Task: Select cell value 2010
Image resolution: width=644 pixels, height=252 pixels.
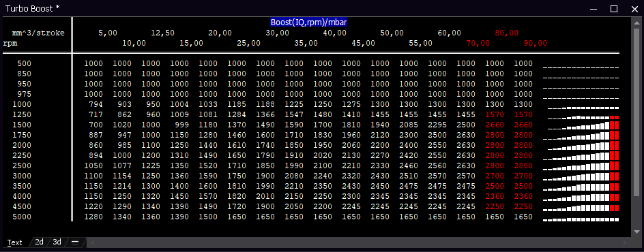Action: click(x=266, y=196)
